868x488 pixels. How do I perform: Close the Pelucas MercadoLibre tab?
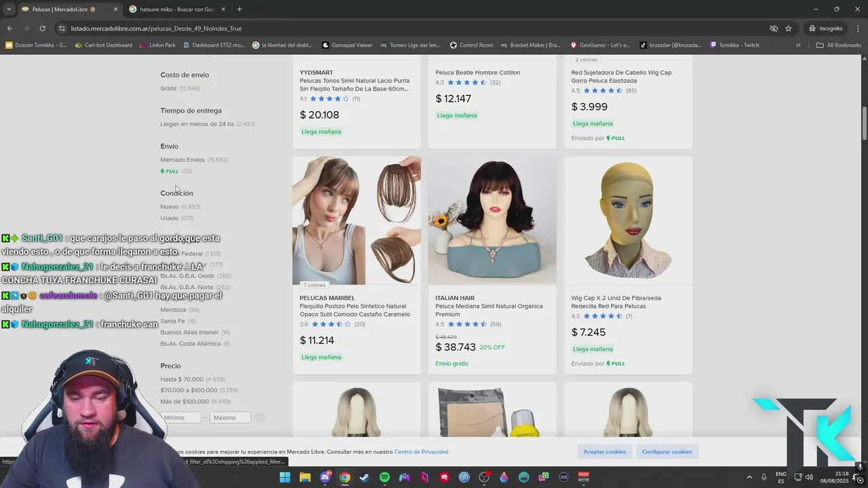tap(115, 9)
